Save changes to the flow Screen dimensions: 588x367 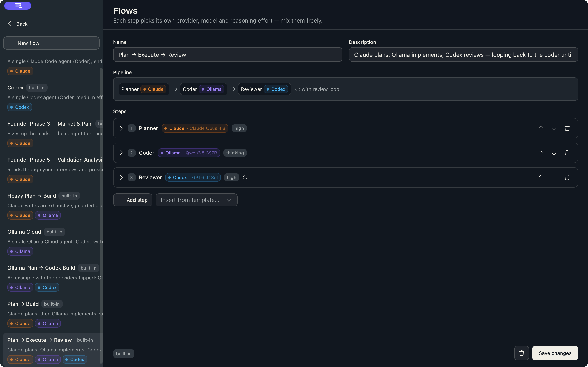pos(555,353)
